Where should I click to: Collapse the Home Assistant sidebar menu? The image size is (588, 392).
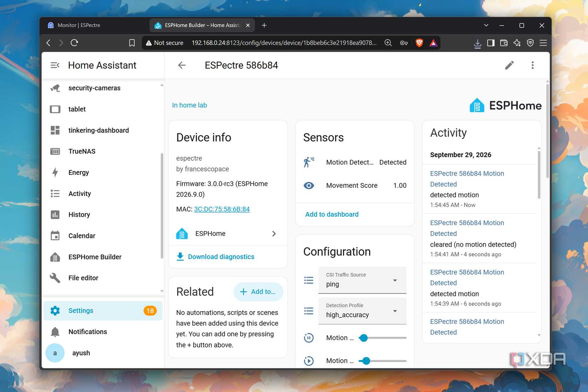pos(55,65)
